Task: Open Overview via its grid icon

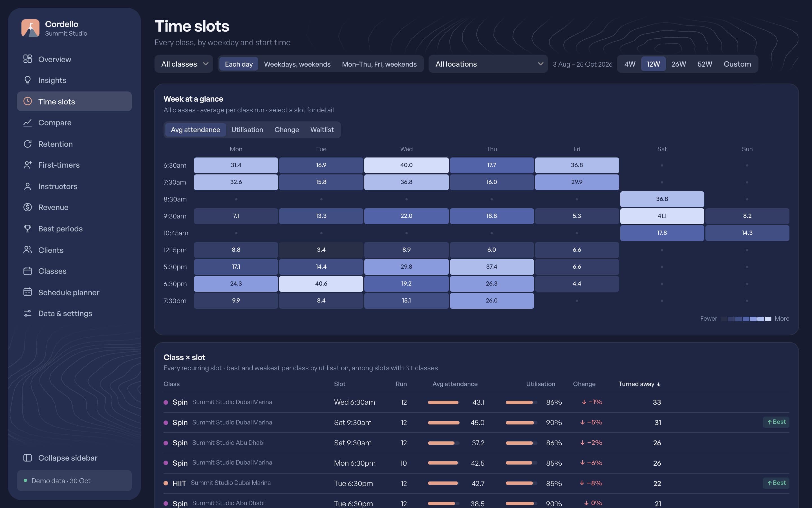Action: pos(28,59)
